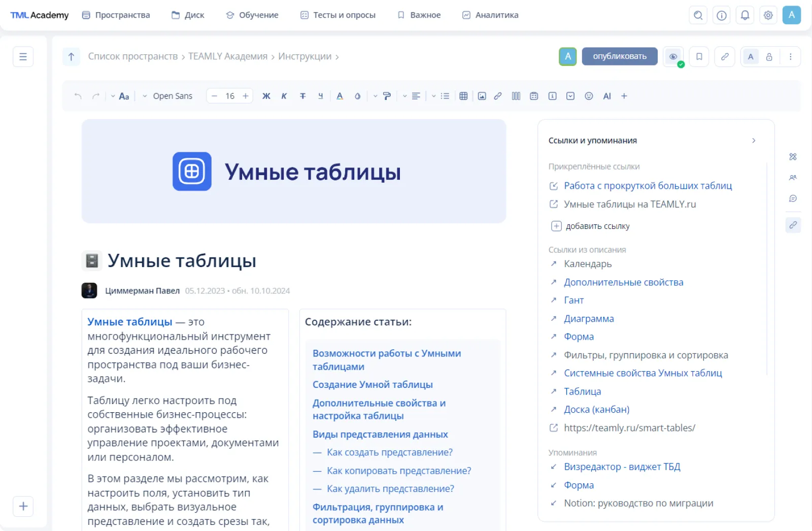Insert columns layout block

click(516, 96)
